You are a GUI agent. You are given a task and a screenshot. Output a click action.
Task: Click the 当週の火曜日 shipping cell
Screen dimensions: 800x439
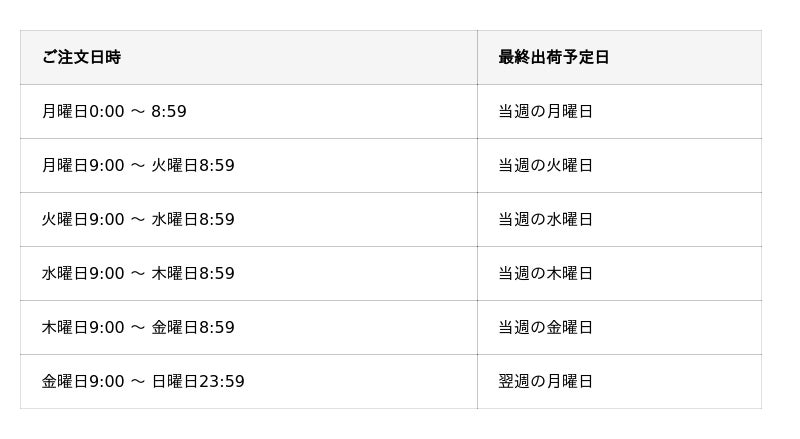[546, 166]
